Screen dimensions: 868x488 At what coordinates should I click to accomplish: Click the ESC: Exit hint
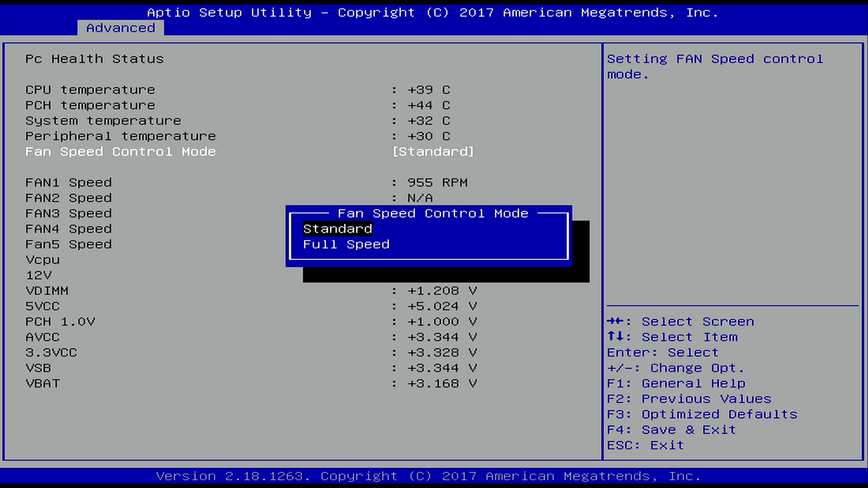[x=645, y=446]
